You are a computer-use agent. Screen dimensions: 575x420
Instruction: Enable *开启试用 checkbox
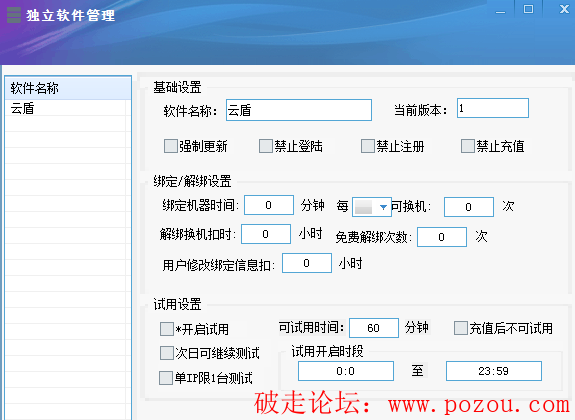pos(167,329)
